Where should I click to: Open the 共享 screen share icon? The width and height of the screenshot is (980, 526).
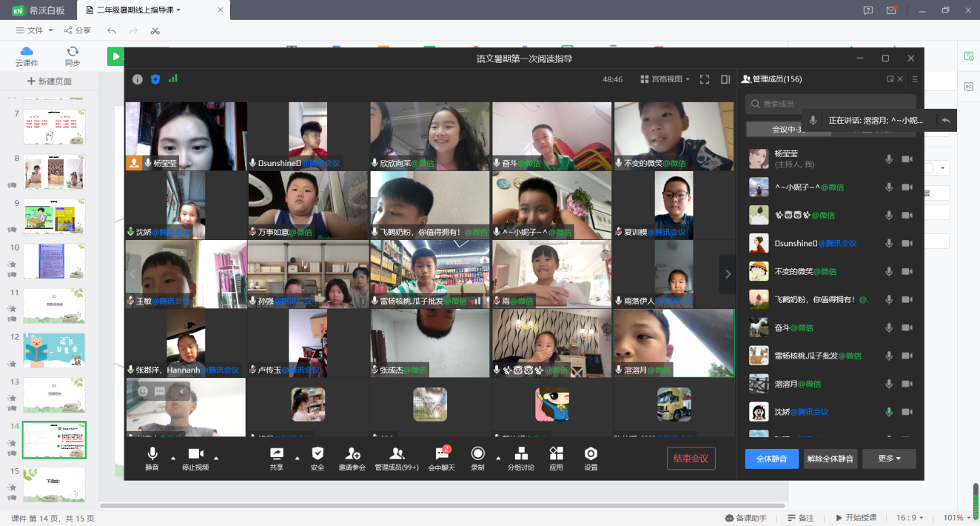point(277,453)
